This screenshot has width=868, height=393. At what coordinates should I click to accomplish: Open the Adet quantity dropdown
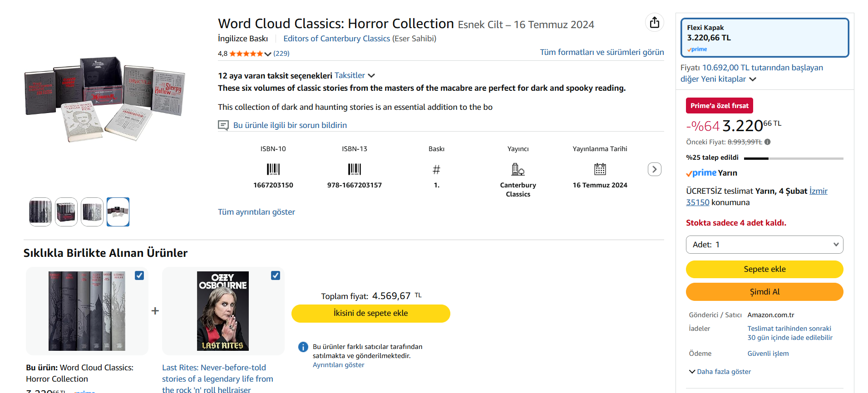pyautogui.click(x=764, y=245)
